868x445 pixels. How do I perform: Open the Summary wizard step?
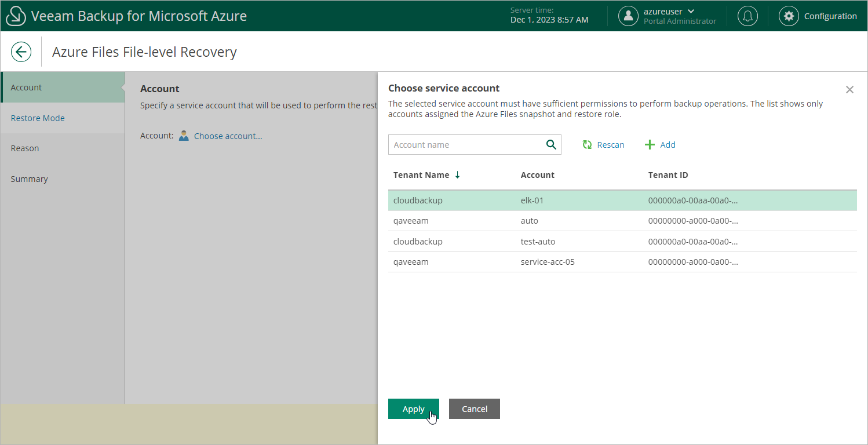(63, 179)
